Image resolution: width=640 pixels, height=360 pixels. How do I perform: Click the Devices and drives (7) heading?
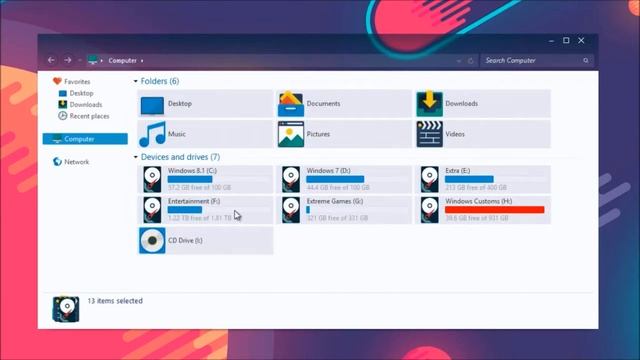[x=180, y=157]
